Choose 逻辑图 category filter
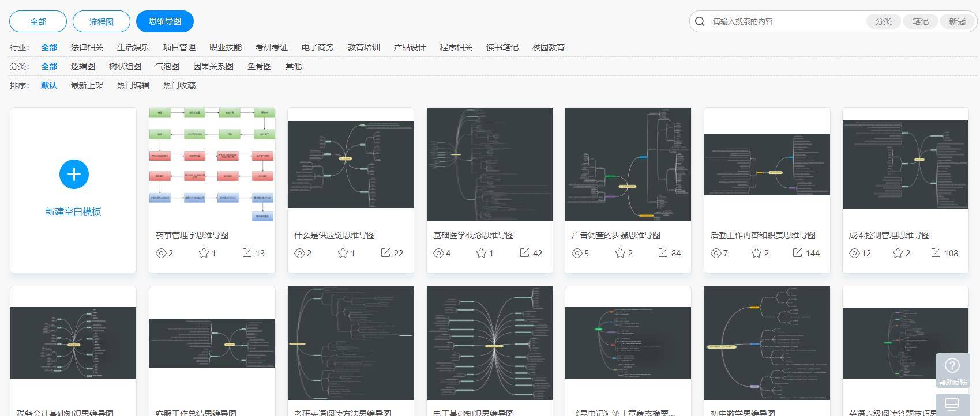Viewport: 980px width, 416px height. [x=83, y=66]
